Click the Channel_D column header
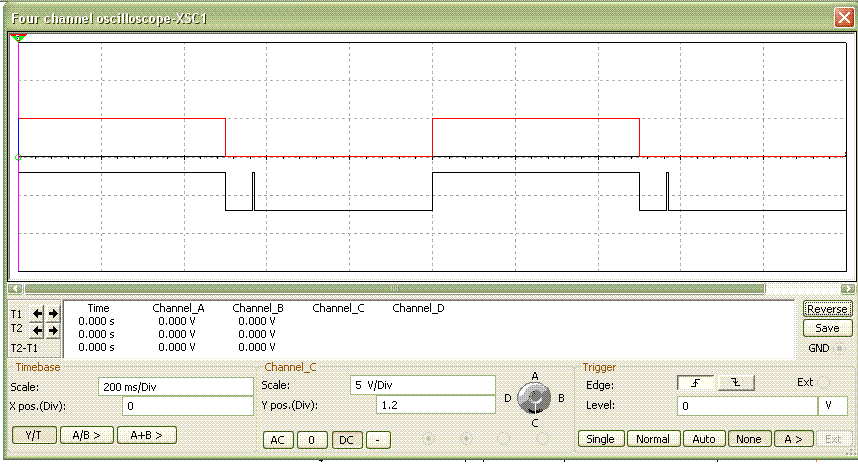Image resolution: width=858 pixels, height=464 pixels. click(x=418, y=308)
